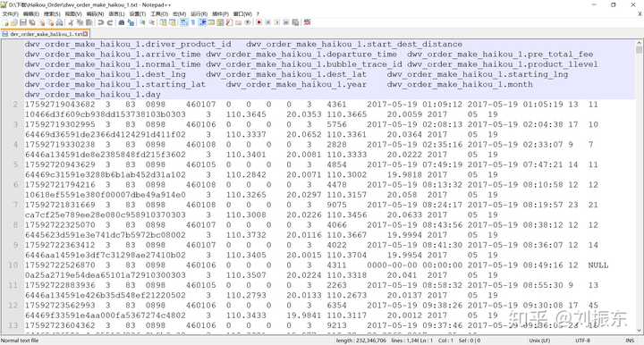Close the dwv_order_make_haikou_1.txt tab

pos(86,34)
